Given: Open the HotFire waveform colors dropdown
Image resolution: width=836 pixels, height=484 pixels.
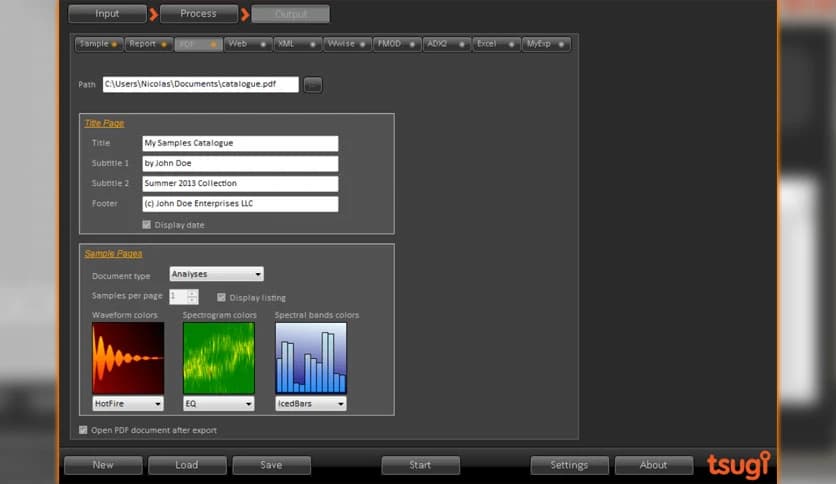Looking at the screenshot, I should point(127,404).
